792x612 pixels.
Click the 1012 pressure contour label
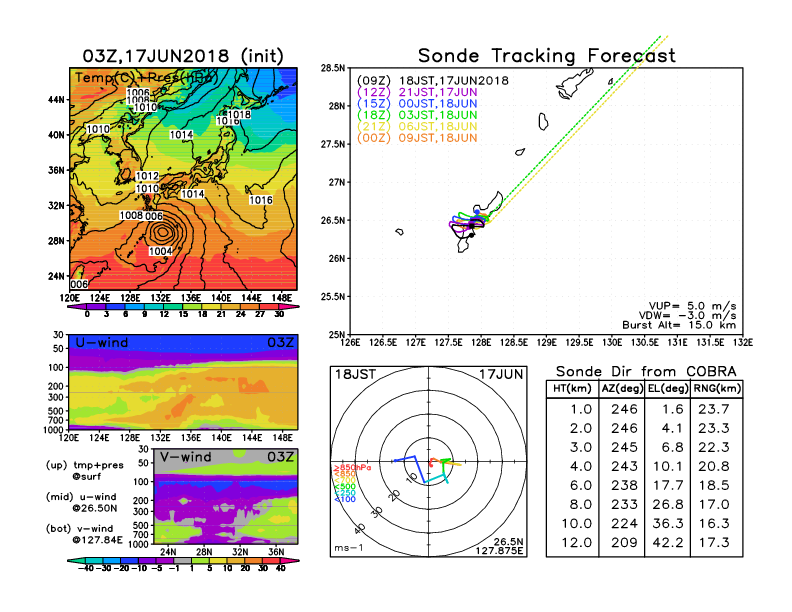[147, 176]
